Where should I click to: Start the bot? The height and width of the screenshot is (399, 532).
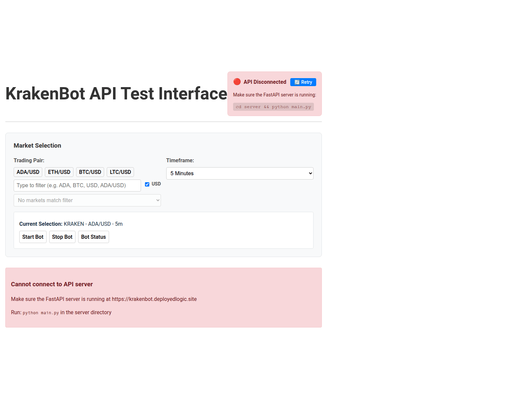tap(33, 237)
